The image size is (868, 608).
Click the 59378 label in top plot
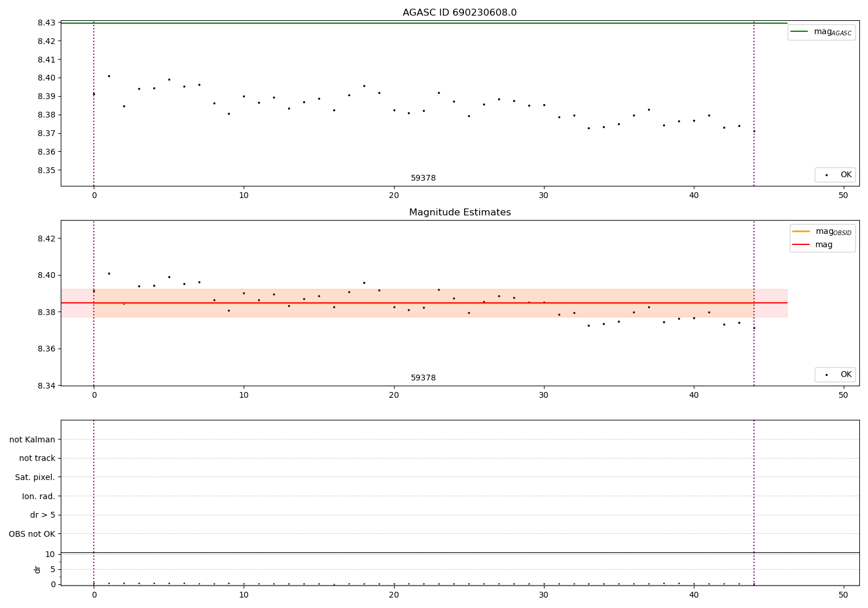tap(423, 178)
